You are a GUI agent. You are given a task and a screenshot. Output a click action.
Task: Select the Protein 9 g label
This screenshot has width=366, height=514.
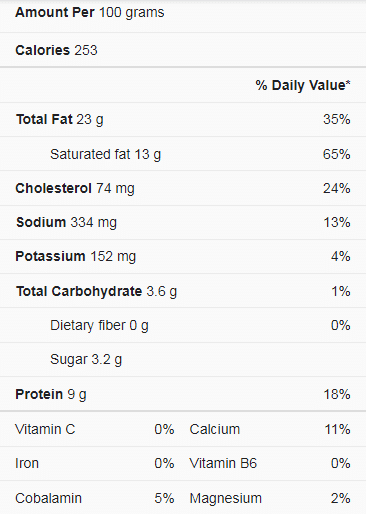click(x=51, y=394)
